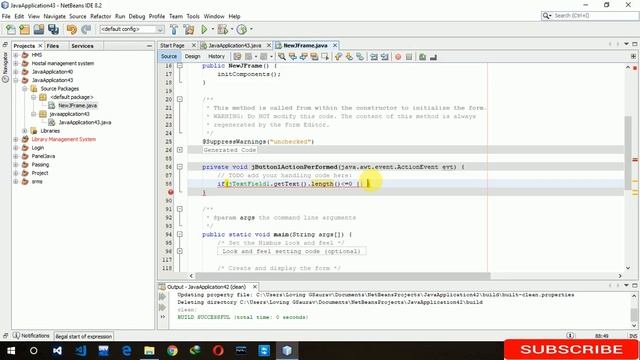Expand the Libraries node

coord(24,131)
